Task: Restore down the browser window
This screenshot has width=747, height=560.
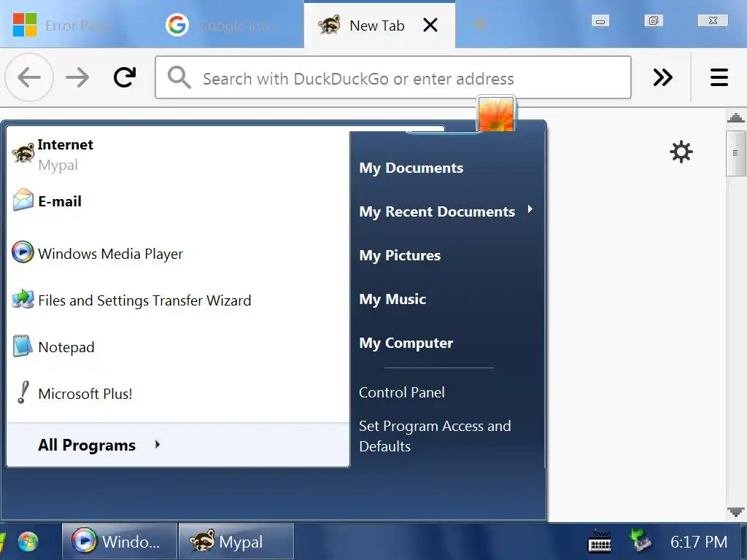Action: [x=654, y=20]
